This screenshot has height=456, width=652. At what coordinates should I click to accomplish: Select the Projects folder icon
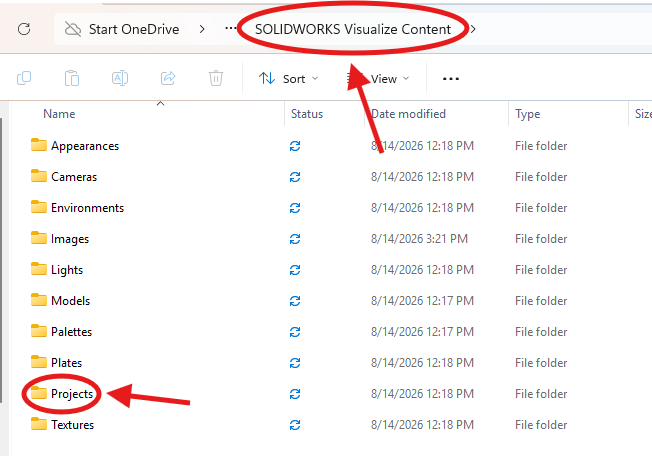[x=39, y=393]
